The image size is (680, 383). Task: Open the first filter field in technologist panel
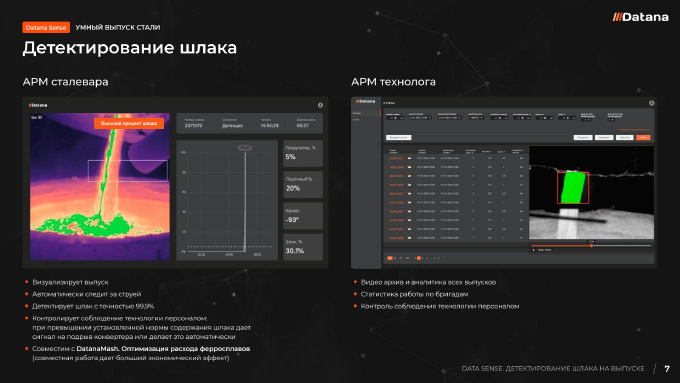(395, 118)
